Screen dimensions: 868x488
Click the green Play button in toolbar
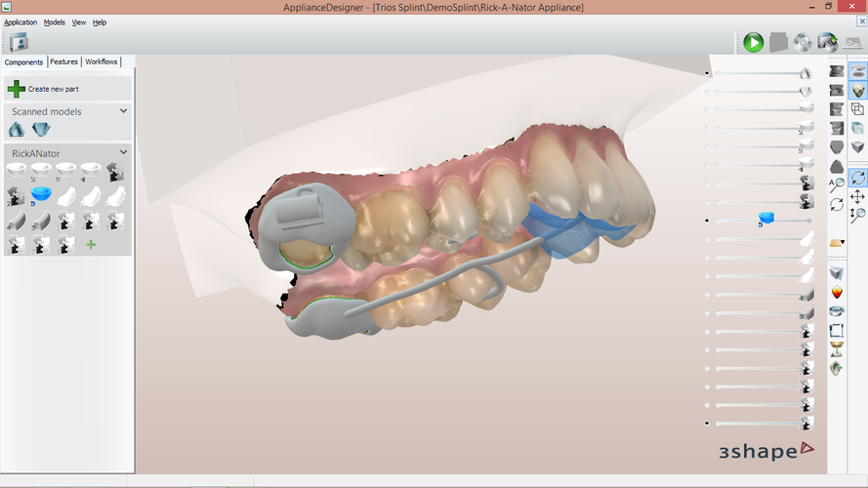[x=753, y=43]
